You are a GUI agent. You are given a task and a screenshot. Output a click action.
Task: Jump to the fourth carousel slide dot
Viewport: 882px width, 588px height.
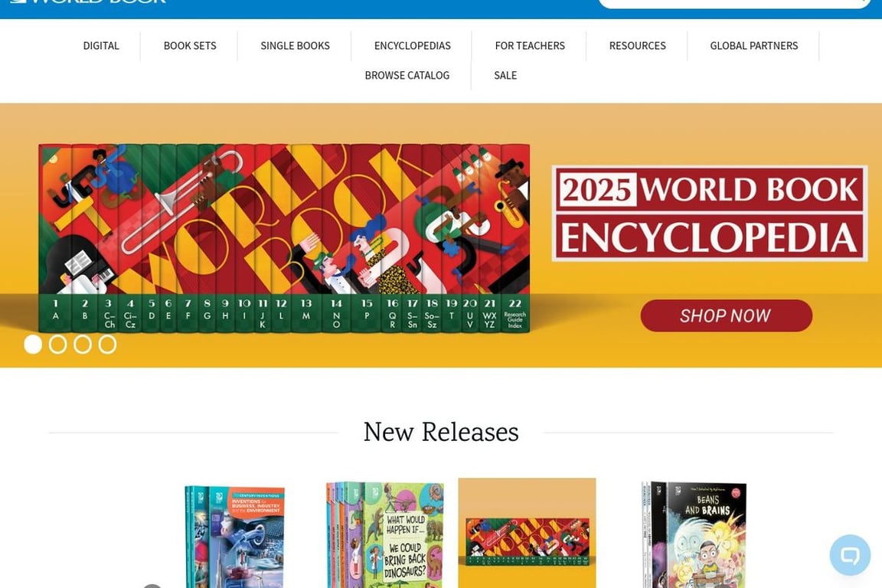107,345
